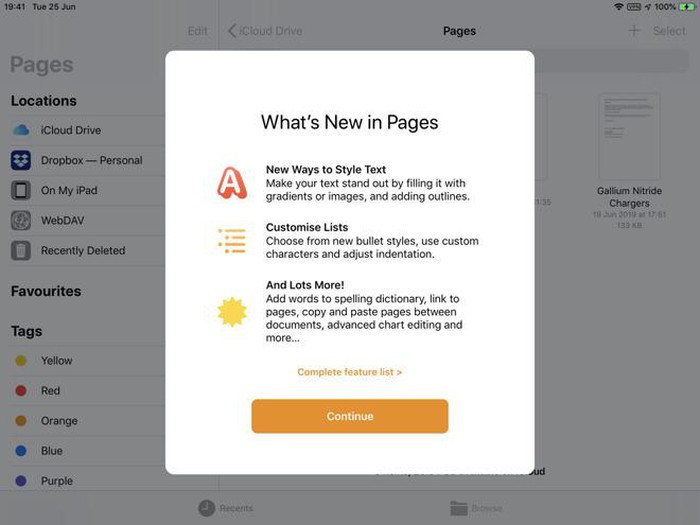Click the New Ways to Style Text icon
700x525 pixels.
232,183
